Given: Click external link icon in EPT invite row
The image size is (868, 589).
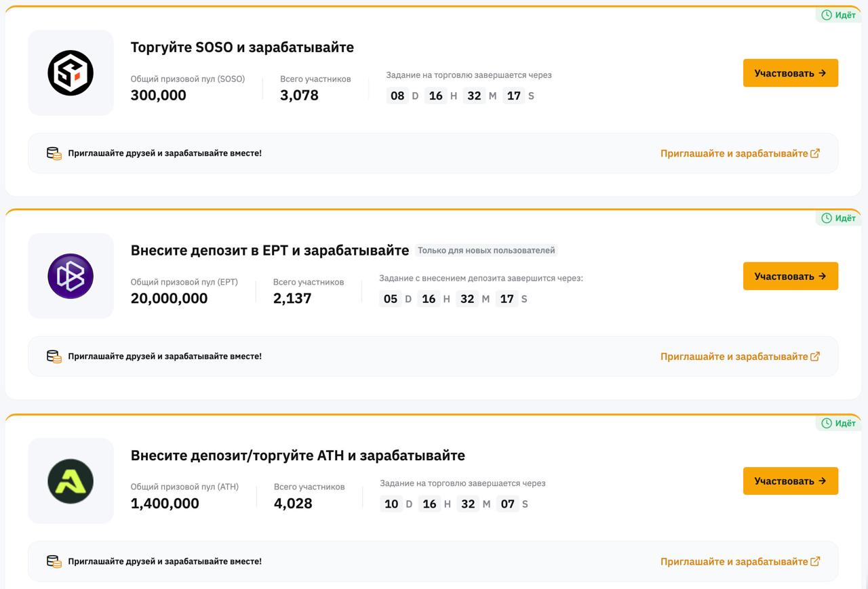Looking at the screenshot, I should point(815,356).
